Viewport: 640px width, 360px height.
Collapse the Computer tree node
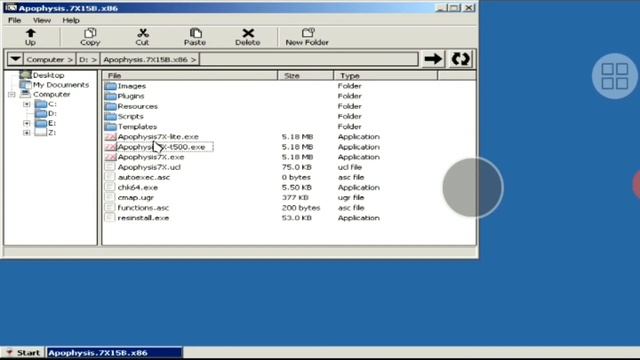point(12,94)
